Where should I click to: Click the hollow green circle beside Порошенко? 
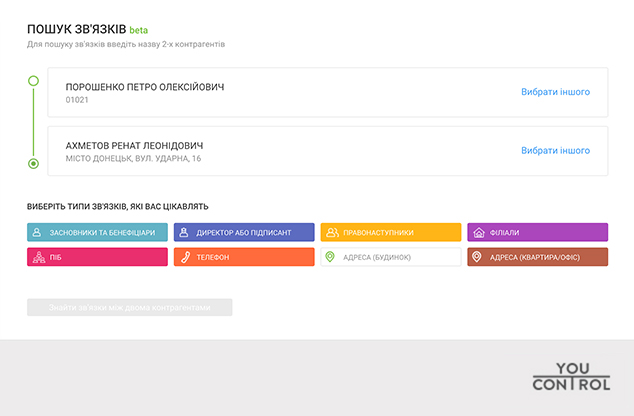(34, 81)
